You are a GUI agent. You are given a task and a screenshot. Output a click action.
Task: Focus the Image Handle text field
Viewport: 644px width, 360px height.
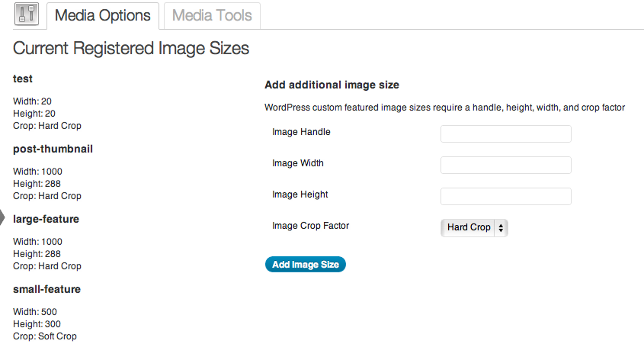[x=505, y=134]
